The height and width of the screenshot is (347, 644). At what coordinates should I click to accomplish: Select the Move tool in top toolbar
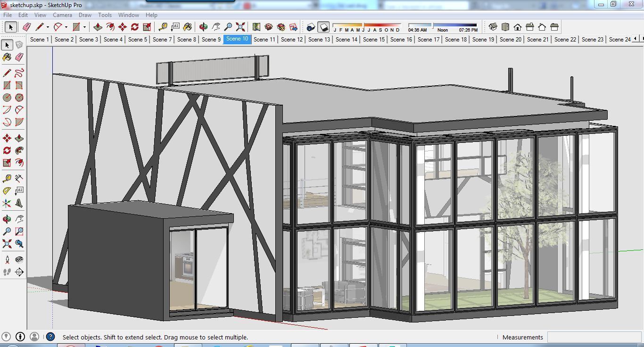tap(122, 27)
